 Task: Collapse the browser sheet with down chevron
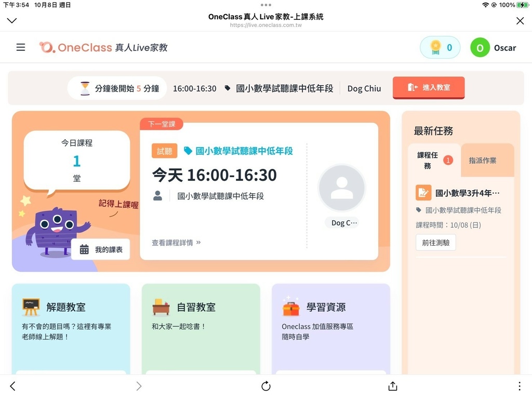point(12,21)
